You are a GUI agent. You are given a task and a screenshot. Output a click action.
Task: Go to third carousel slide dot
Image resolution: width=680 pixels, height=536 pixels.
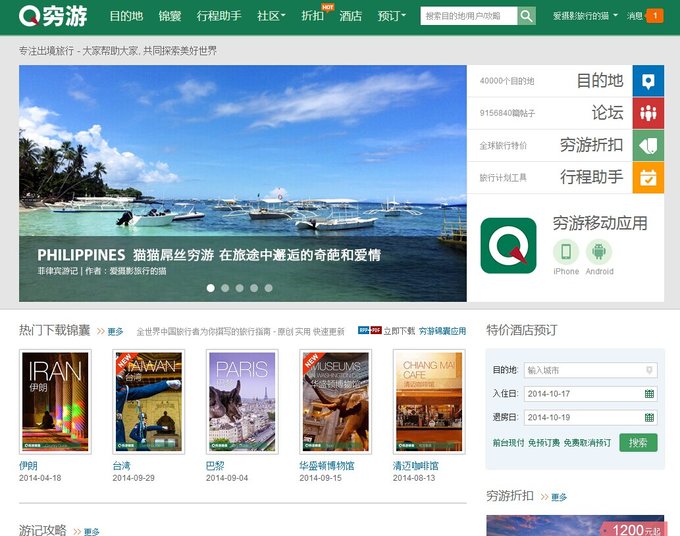click(x=239, y=288)
